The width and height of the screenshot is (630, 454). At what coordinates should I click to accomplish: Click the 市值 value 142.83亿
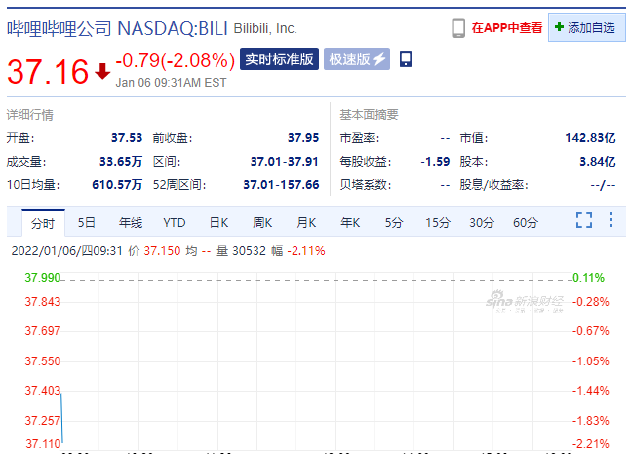591,138
